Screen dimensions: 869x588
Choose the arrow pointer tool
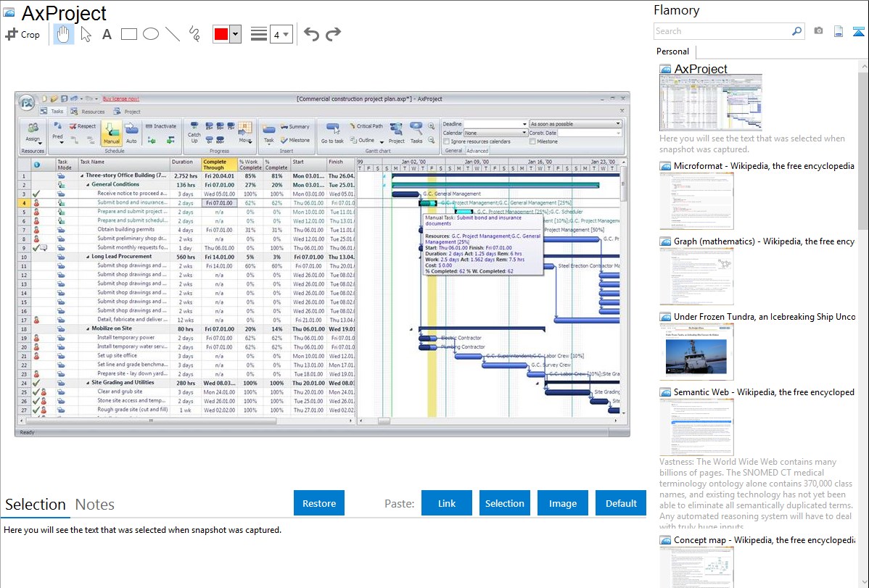[86, 34]
